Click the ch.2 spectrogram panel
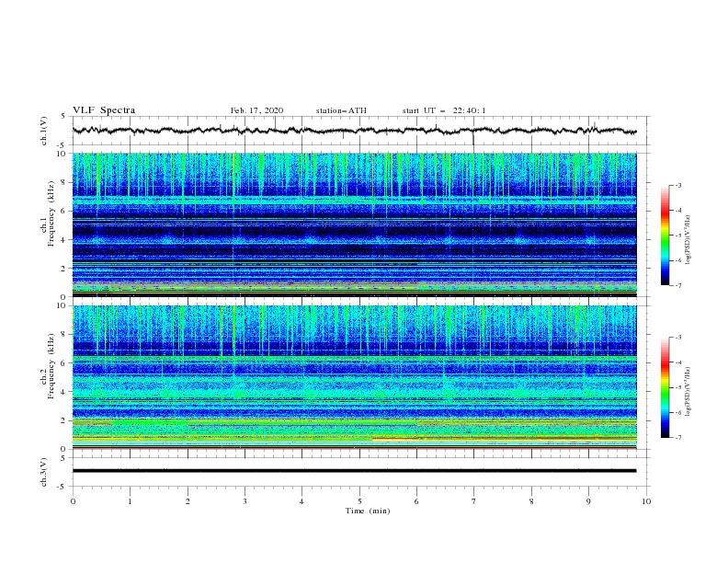The image size is (728, 563). coord(354,377)
